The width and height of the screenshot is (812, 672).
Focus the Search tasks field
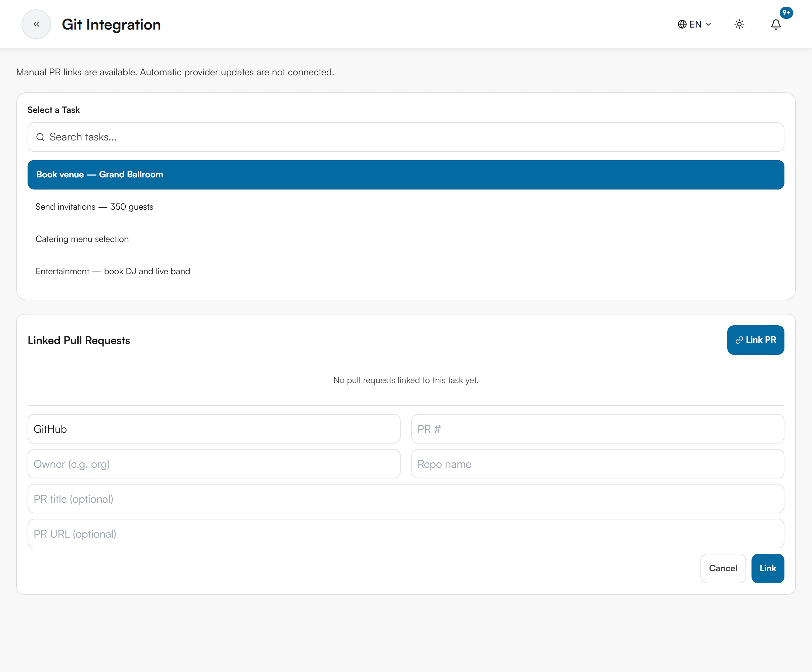pyautogui.click(x=406, y=137)
